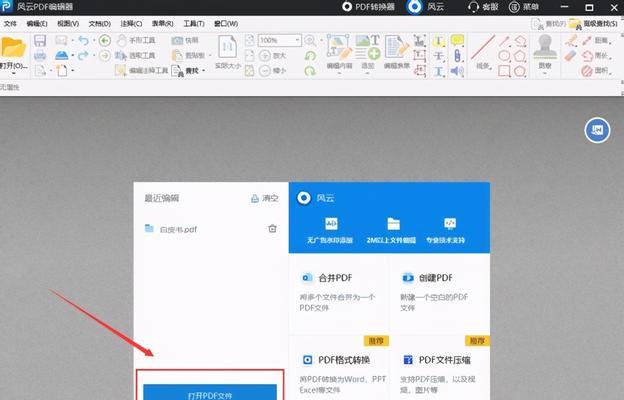Open the 视图(V) menu
Image resolution: width=624 pixels, height=400 pixels.
68,24
